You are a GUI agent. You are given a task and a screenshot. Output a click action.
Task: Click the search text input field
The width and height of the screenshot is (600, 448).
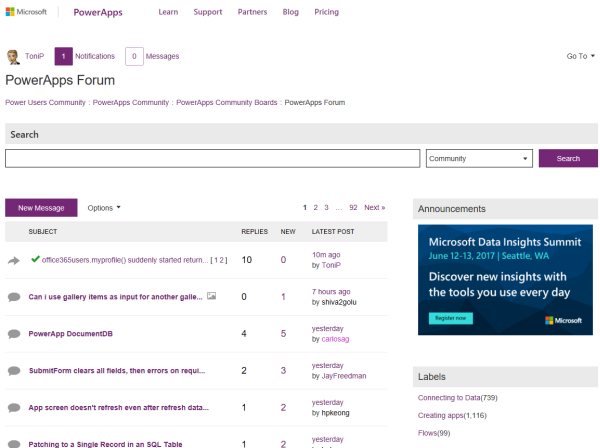pyautogui.click(x=212, y=158)
